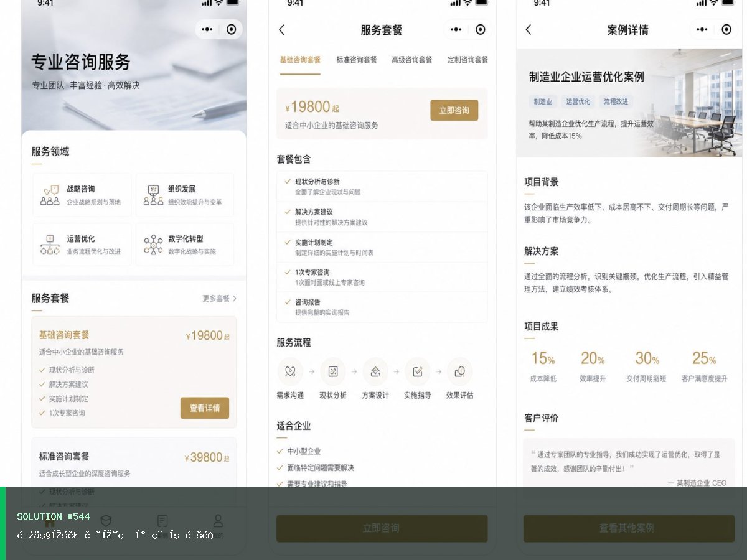Go back from the 服务套餐 screen

point(281,29)
